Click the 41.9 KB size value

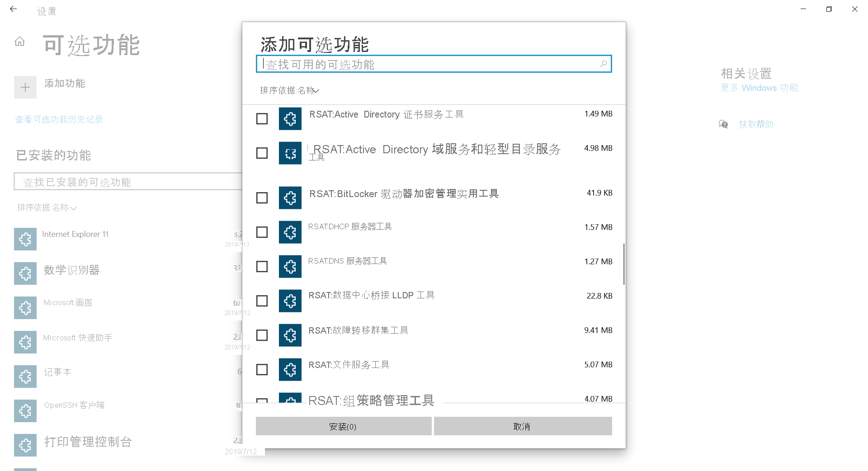599,193
